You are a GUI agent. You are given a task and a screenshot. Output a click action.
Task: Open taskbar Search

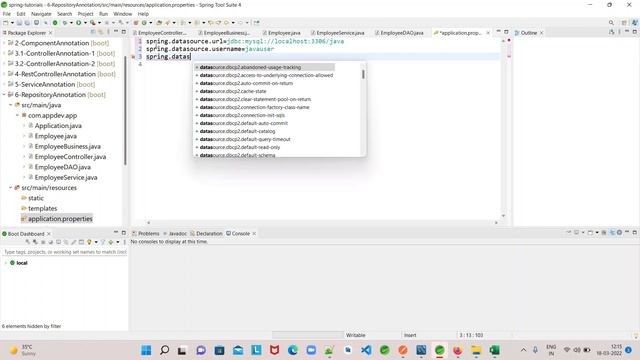[164, 350]
